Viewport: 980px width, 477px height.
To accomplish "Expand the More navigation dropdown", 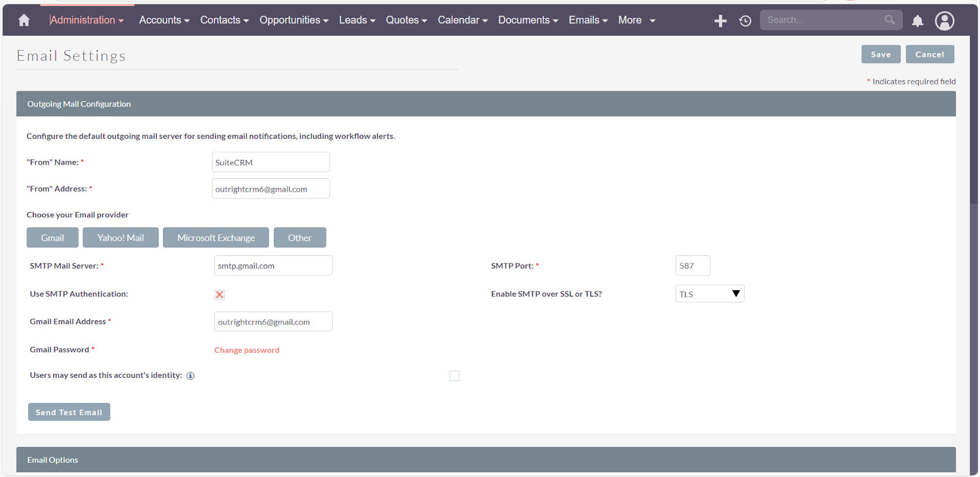I will pyautogui.click(x=636, y=20).
